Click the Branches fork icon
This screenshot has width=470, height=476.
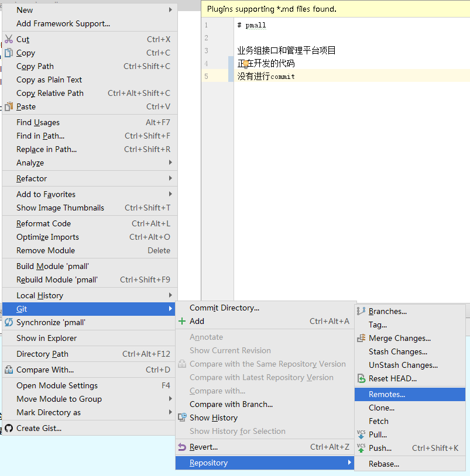361,311
